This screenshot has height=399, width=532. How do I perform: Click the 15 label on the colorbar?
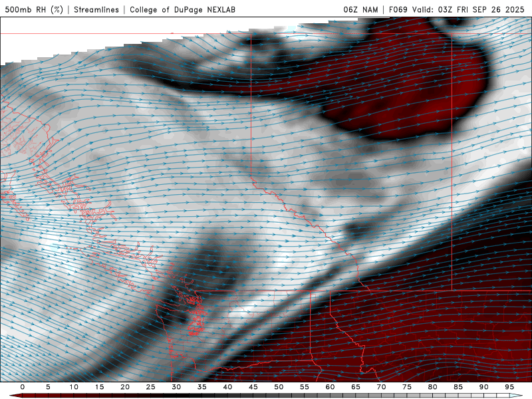coord(99,387)
